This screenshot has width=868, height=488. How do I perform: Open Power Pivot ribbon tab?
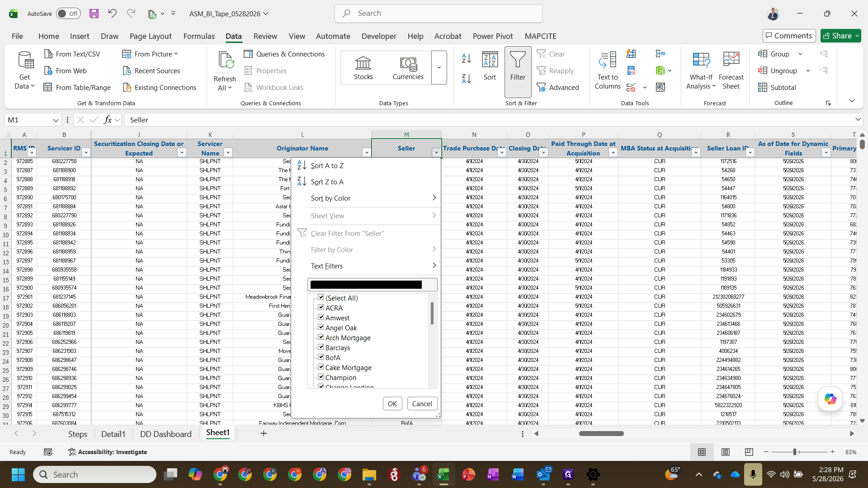pyautogui.click(x=493, y=36)
